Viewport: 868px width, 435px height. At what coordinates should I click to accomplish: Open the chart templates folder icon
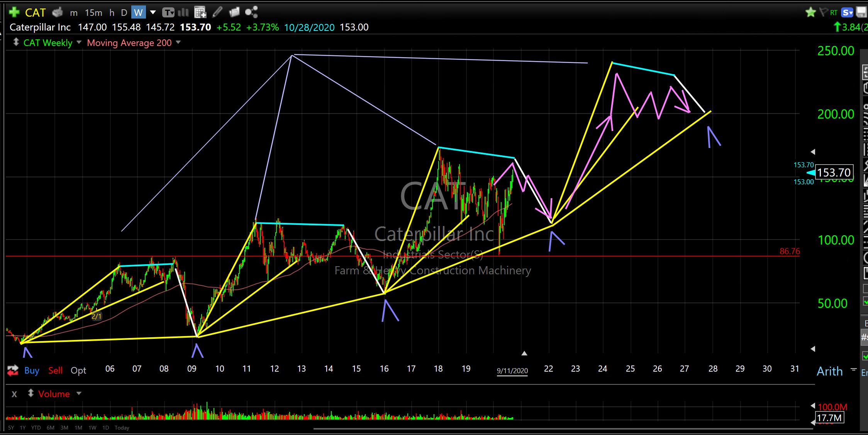(234, 12)
